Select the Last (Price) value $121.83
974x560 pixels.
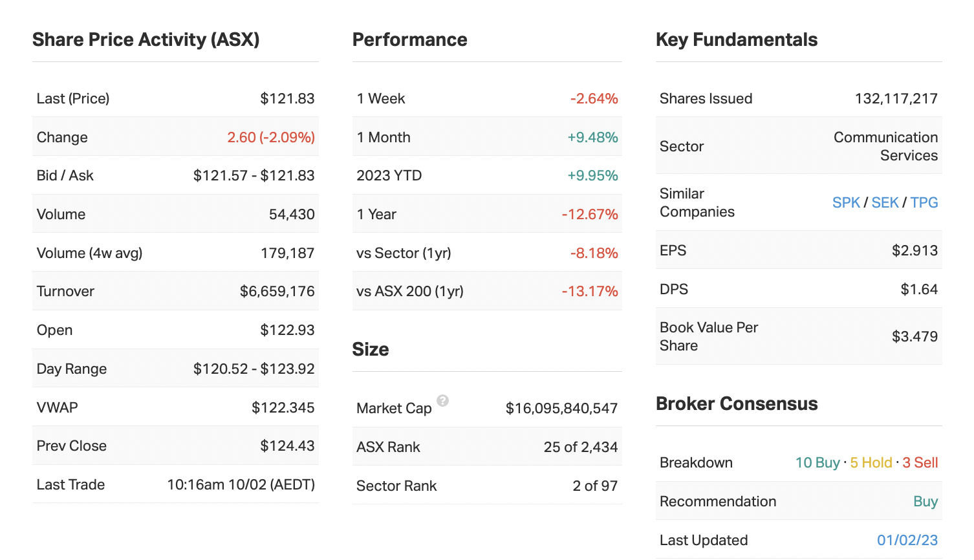point(287,98)
